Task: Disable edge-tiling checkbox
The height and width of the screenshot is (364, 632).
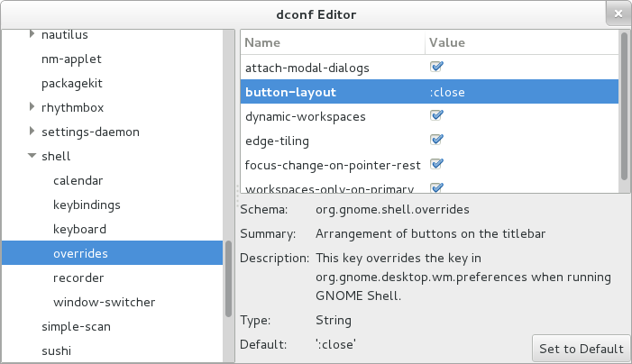Action: tap(436, 140)
